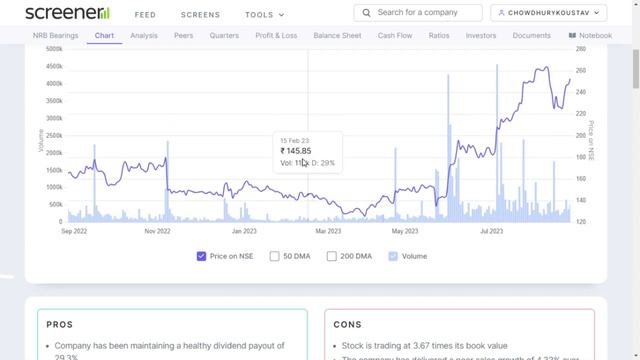Open the SCREENS page
This screenshot has width=640, height=360.
[200, 15]
